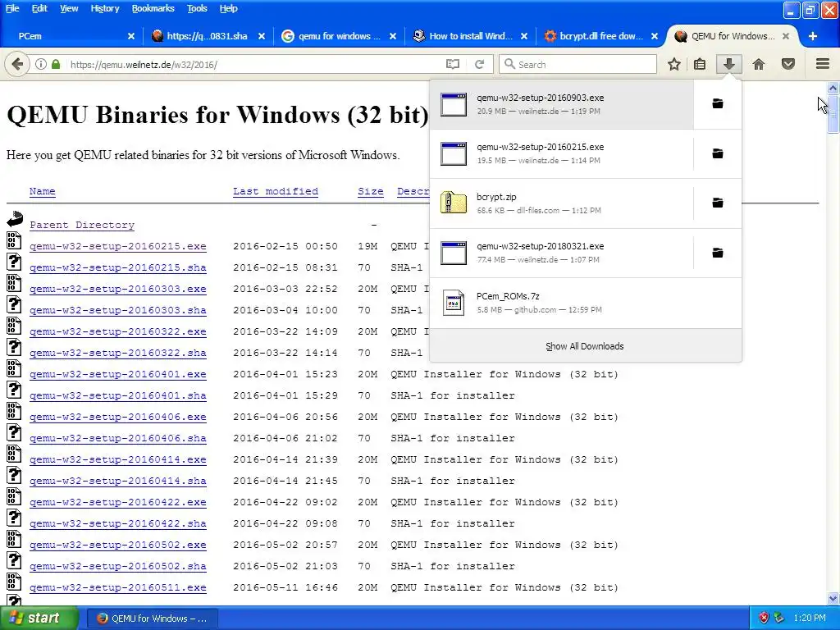Screen dimensions: 840x630
Task: Sort listing by Name column header
Action: click(43, 191)
